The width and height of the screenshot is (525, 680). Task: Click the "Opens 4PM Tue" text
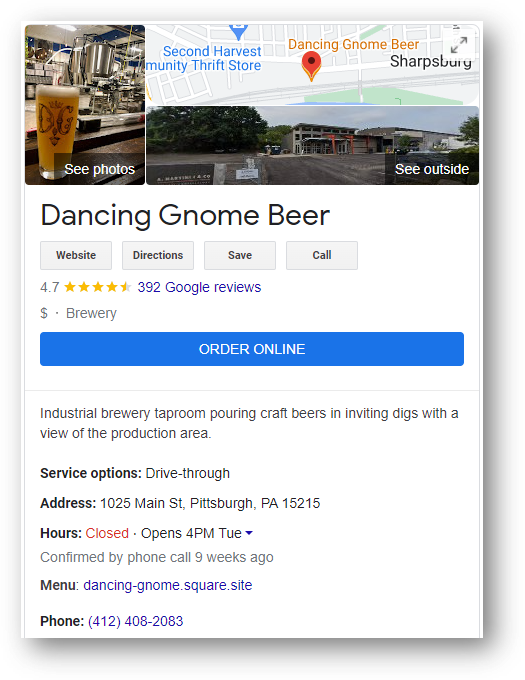click(191, 533)
